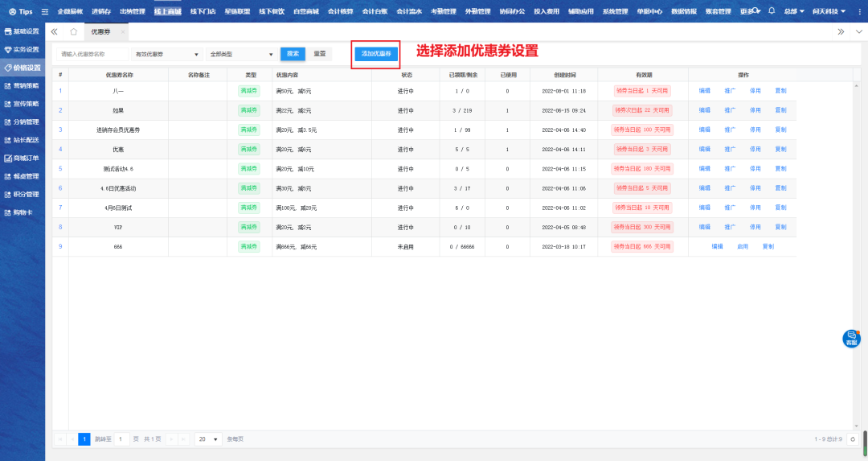The width and height of the screenshot is (868, 461).
Task: Expand the 向天科技 account dropdown
Action: click(x=828, y=11)
